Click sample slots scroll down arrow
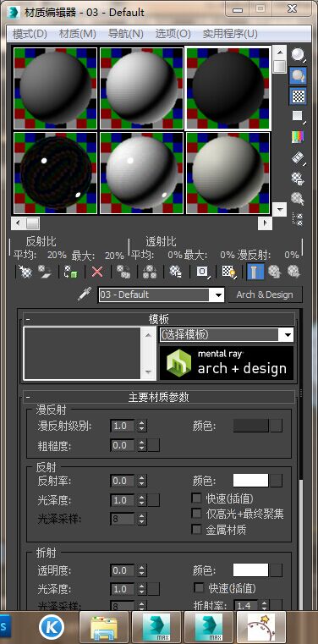318x644 pixels. 279,209
